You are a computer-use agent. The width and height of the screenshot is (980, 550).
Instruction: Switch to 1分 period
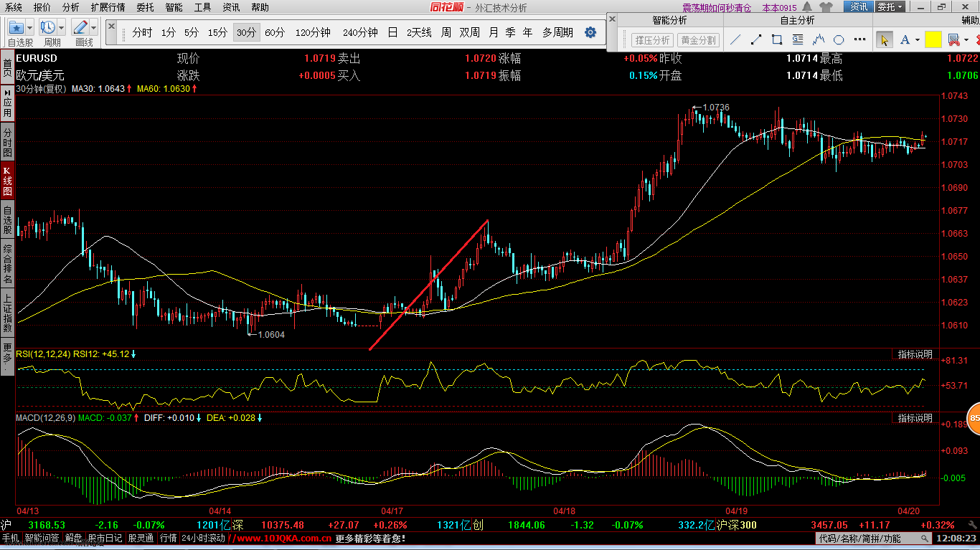169,32
